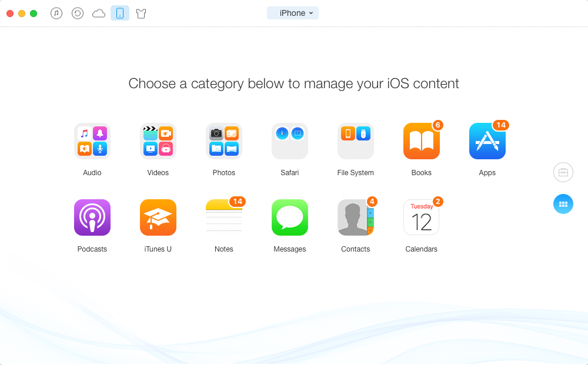Viewport: 588px width, 365px height.
Task: Switch to iTunes library toolbar tab
Action: 56,14
